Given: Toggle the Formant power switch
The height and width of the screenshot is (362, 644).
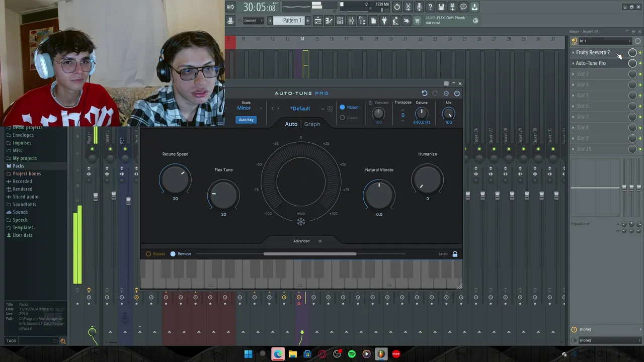Looking at the screenshot, I should tap(371, 103).
